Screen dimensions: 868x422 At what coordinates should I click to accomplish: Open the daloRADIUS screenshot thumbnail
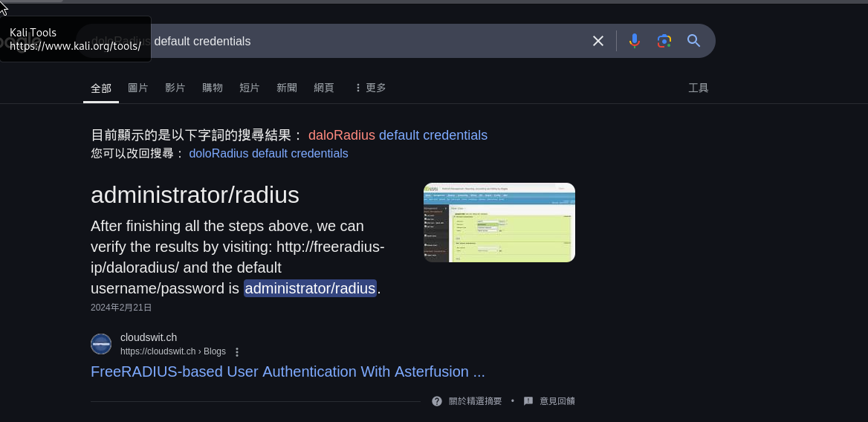point(499,222)
